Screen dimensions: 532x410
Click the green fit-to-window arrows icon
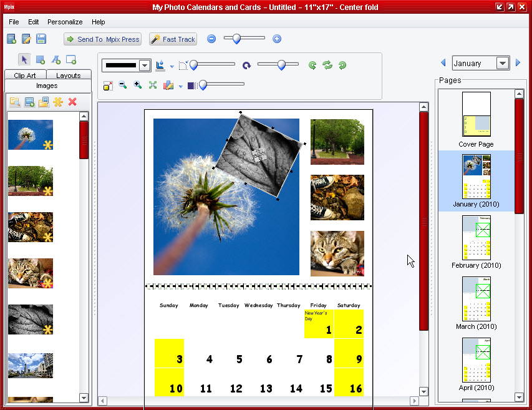point(153,85)
